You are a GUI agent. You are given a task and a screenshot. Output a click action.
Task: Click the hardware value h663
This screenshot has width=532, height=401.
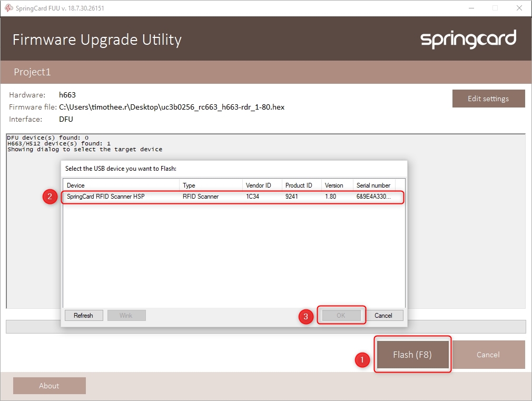point(67,95)
